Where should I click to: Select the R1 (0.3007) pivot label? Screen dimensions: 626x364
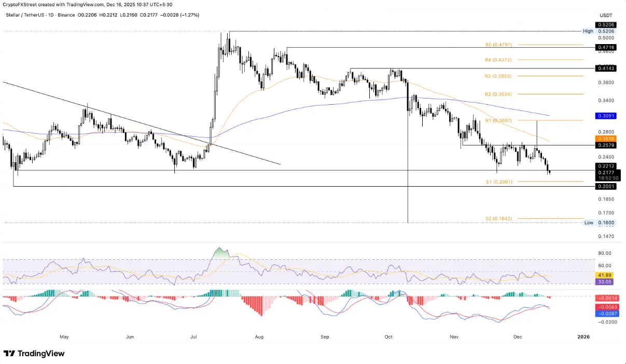click(498, 120)
